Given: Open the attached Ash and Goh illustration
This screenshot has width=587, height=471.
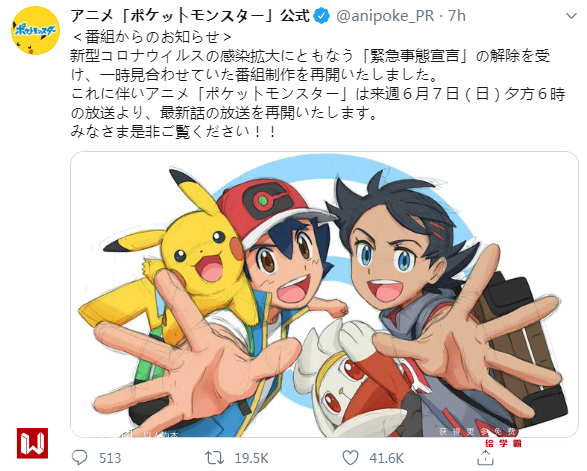Looking at the screenshot, I should 324,294.
